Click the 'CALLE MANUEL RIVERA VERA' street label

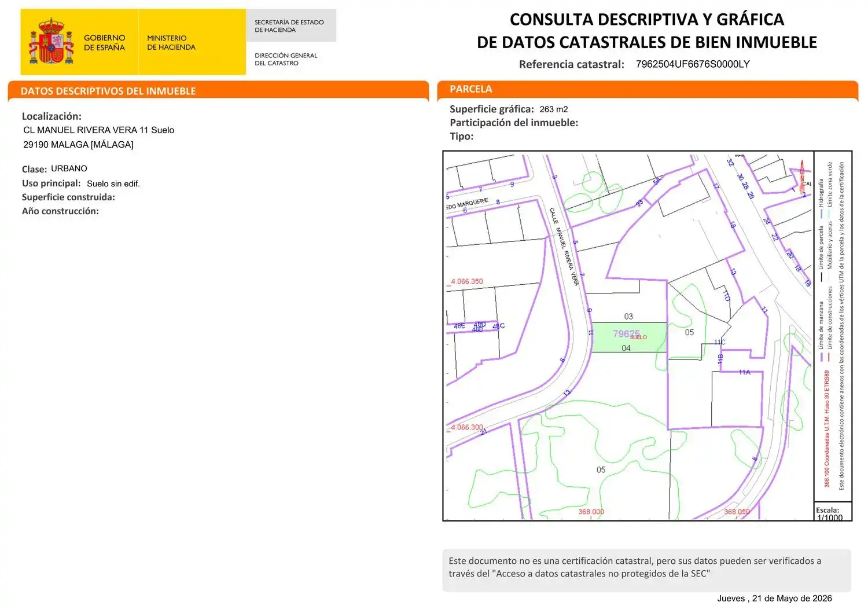[x=564, y=246]
